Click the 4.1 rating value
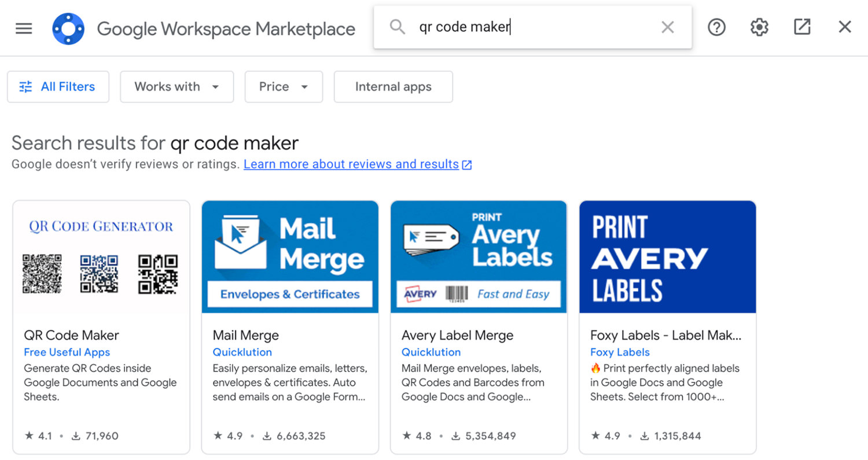Screen dimensions: 868x460 (x=45, y=436)
